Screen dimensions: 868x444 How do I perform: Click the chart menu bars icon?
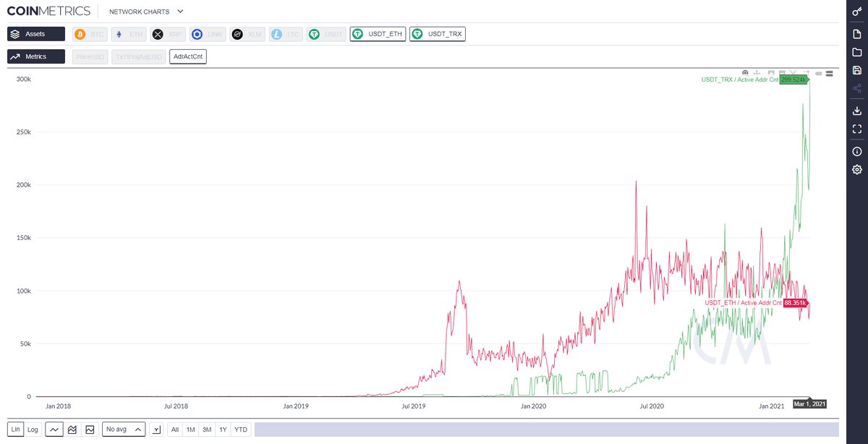(x=830, y=72)
